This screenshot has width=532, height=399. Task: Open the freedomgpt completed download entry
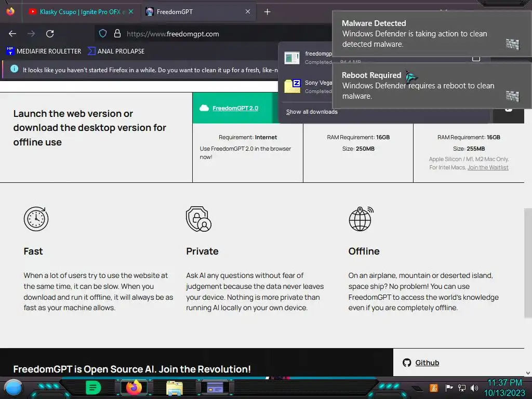click(x=307, y=58)
